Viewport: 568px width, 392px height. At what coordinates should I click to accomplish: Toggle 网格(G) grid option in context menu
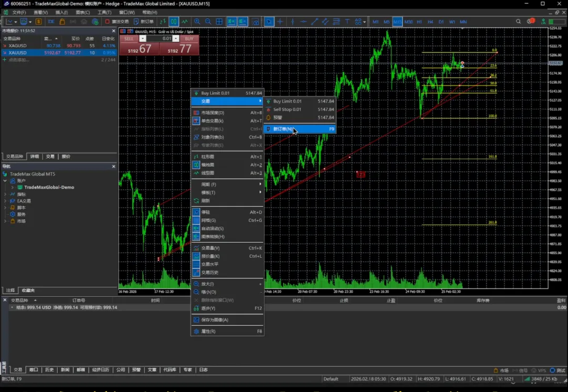(208, 220)
